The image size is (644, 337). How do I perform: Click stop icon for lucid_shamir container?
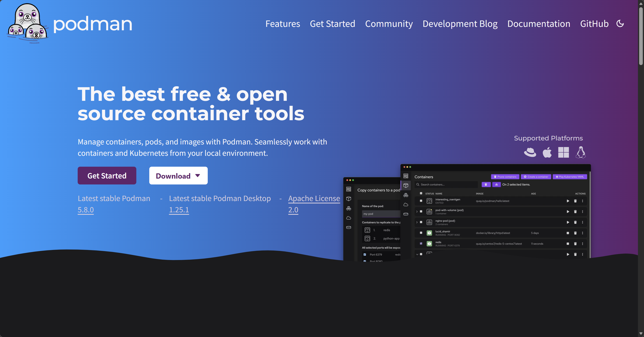(568, 233)
